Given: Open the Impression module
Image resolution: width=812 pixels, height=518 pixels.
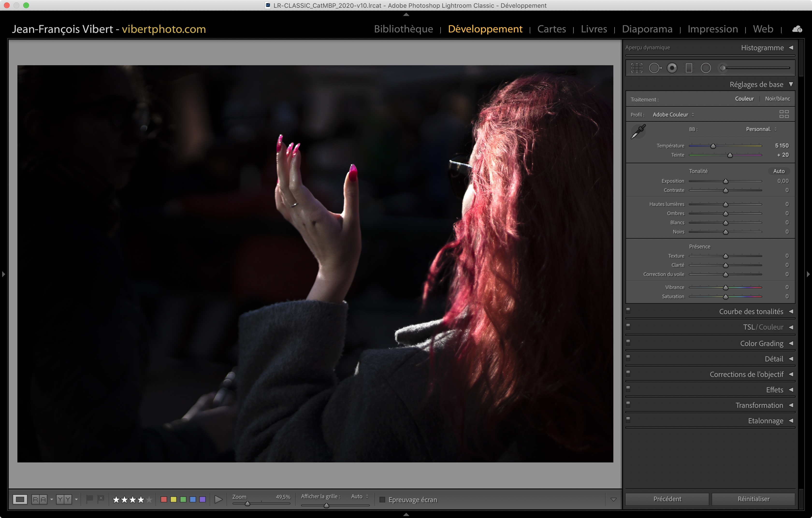Looking at the screenshot, I should click(x=712, y=29).
